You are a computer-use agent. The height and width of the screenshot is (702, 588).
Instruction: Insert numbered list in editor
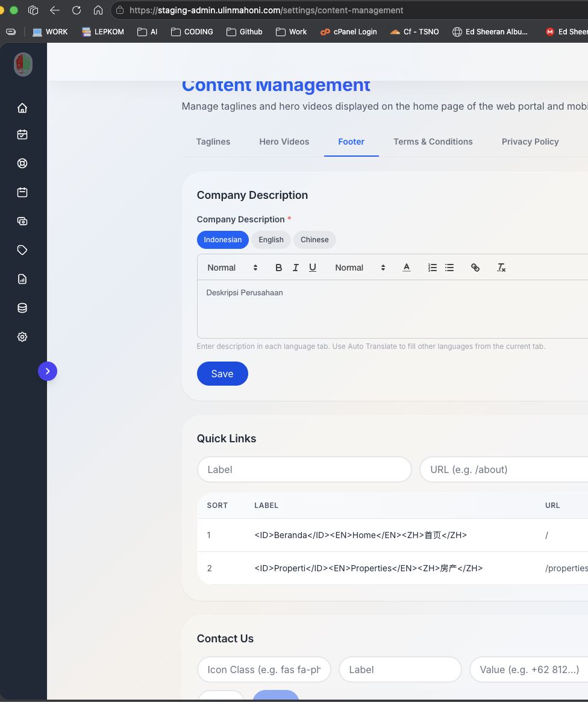432,268
